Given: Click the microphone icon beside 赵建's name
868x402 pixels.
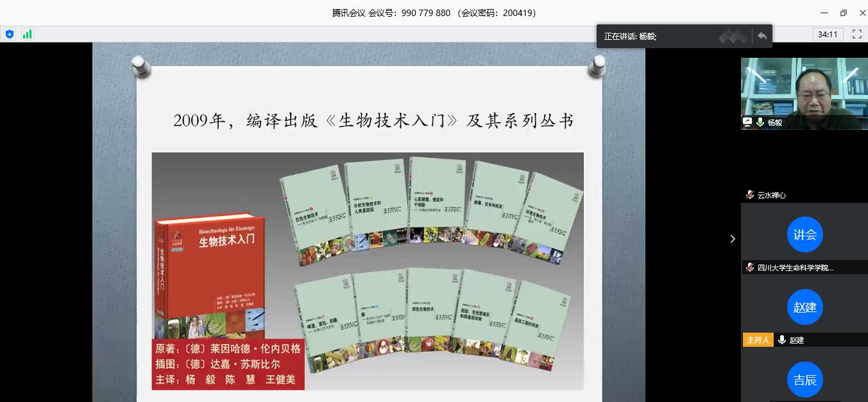Looking at the screenshot, I should (x=782, y=340).
